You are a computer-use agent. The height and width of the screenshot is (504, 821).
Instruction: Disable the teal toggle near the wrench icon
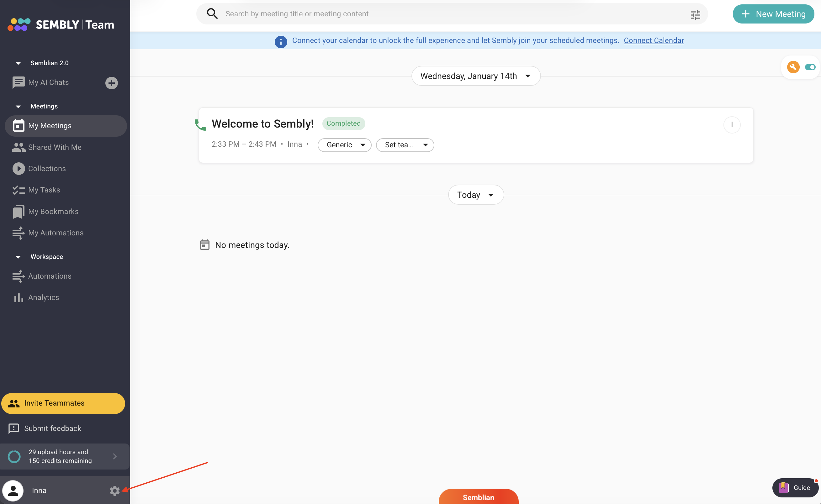click(x=811, y=67)
